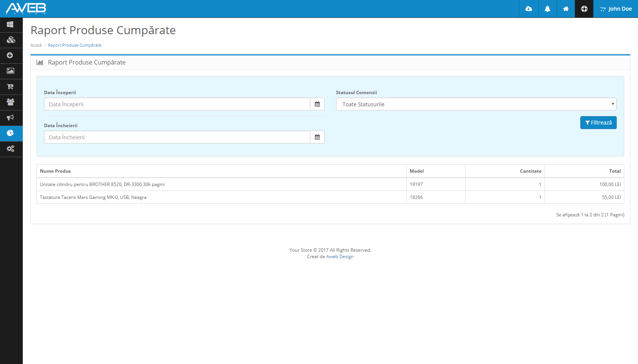Open the catalog cubes sidebar icon
The image size is (638, 364).
pos(11,40)
